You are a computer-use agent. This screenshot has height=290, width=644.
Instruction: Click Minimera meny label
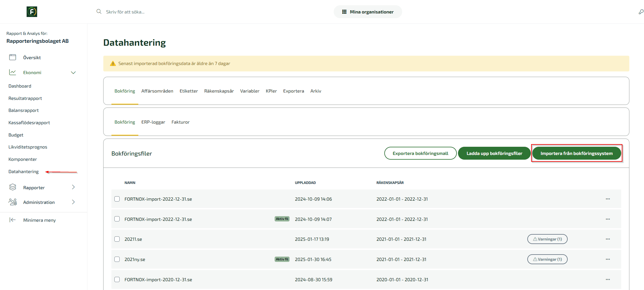[x=39, y=220]
